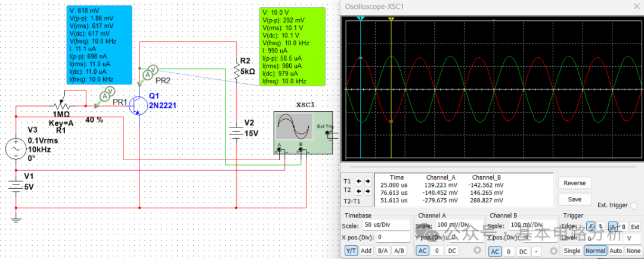
Task: Set timebase mode to Y/T
Action: pyautogui.click(x=351, y=251)
